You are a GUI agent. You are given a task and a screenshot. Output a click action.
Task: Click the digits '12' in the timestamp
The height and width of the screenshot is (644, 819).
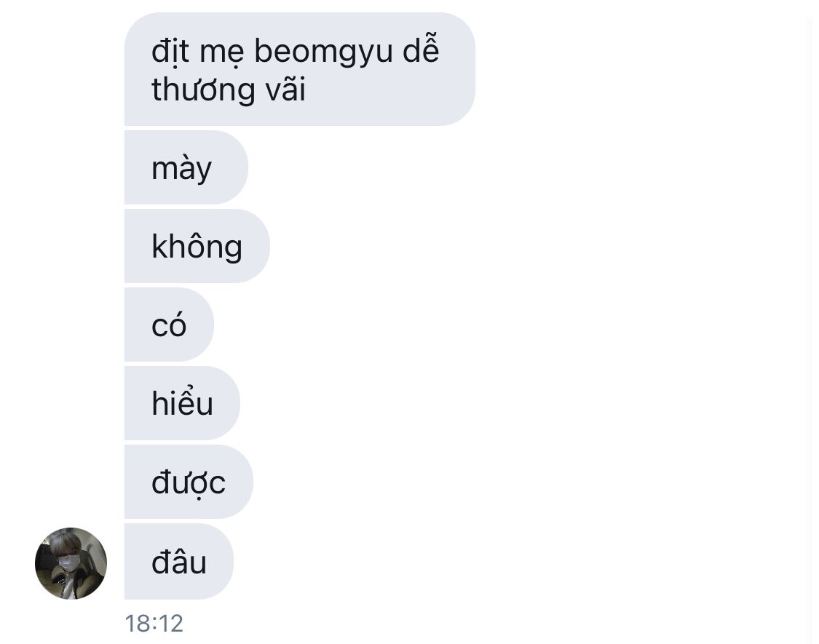point(171,623)
